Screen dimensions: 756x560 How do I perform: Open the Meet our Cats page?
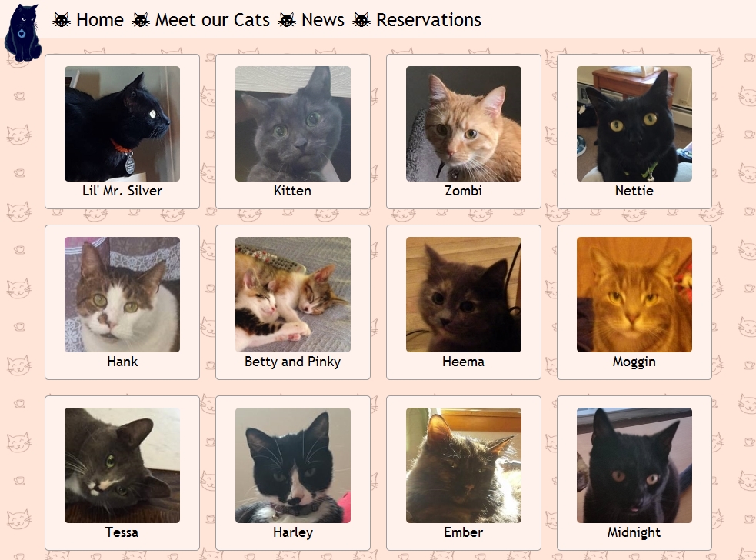tap(212, 20)
